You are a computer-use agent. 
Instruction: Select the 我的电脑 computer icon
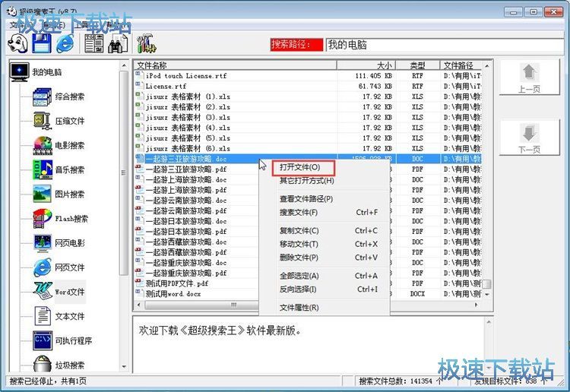click(20, 72)
